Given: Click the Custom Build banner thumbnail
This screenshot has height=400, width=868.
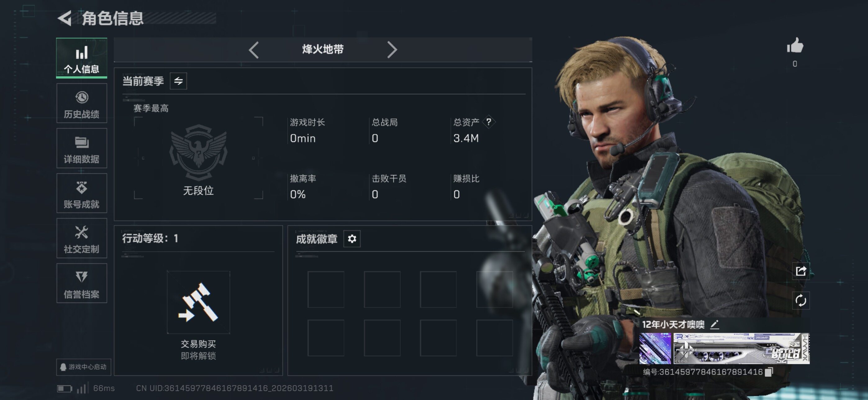Looking at the screenshot, I should pyautogui.click(x=741, y=349).
